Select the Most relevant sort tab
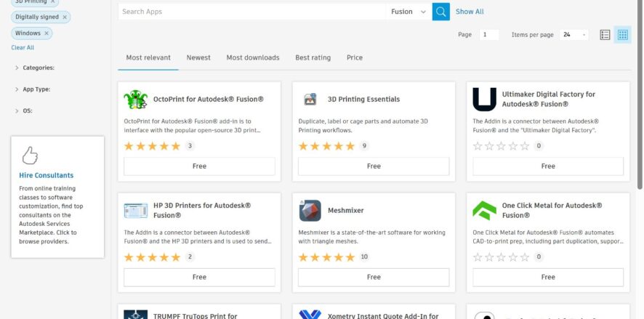644x319 pixels. (x=148, y=58)
